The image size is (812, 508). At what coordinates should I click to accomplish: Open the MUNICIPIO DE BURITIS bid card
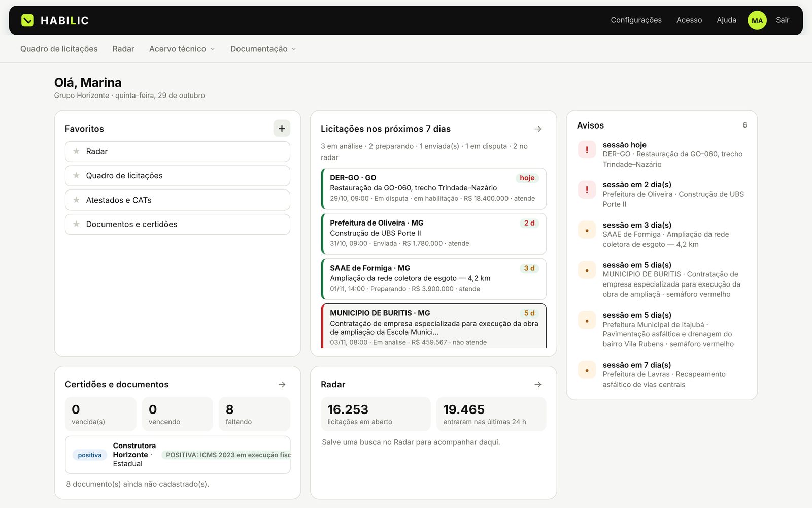pyautogui.click(x=433, y=326)
